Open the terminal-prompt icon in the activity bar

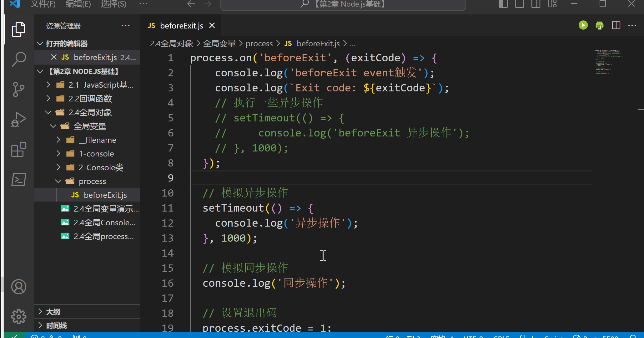pos(18,180)
